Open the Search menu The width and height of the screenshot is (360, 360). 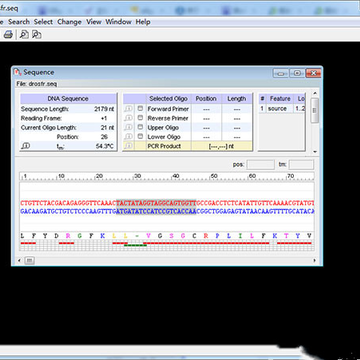tap(19, 22)
